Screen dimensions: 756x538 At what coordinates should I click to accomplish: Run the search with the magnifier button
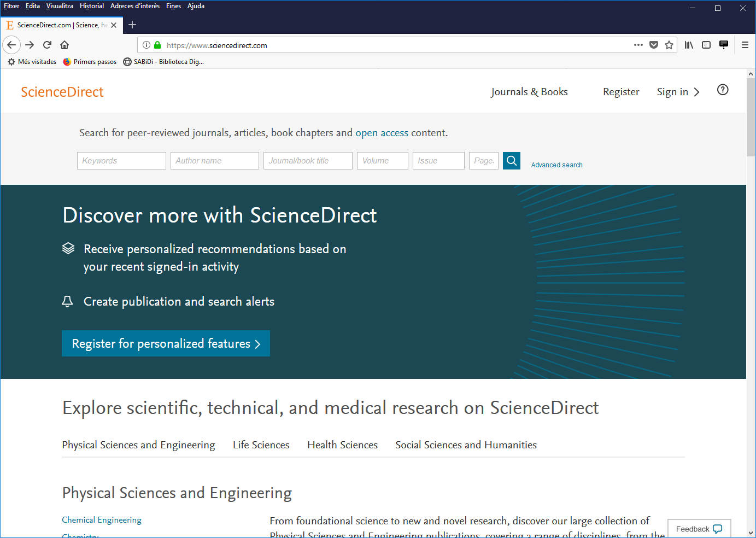(x=512, y=161)
